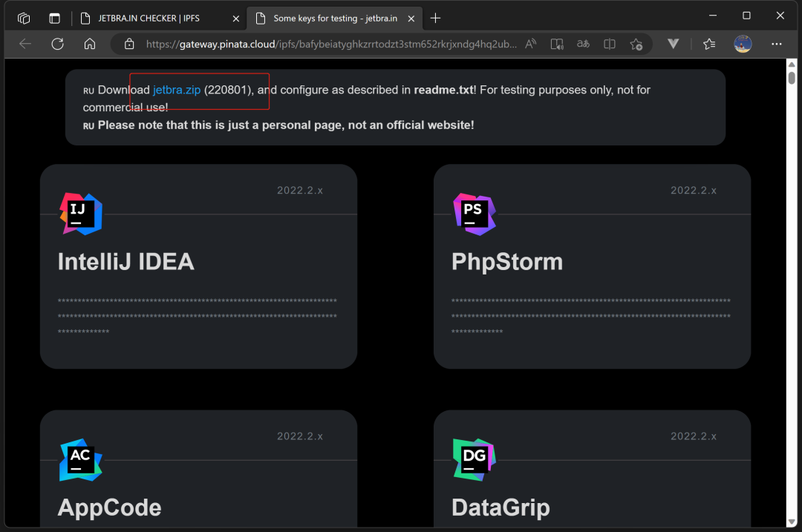The image size is (802, 532).
Task: Activate Read aloud icon in address bar
Action: click(x=531, y=44)
